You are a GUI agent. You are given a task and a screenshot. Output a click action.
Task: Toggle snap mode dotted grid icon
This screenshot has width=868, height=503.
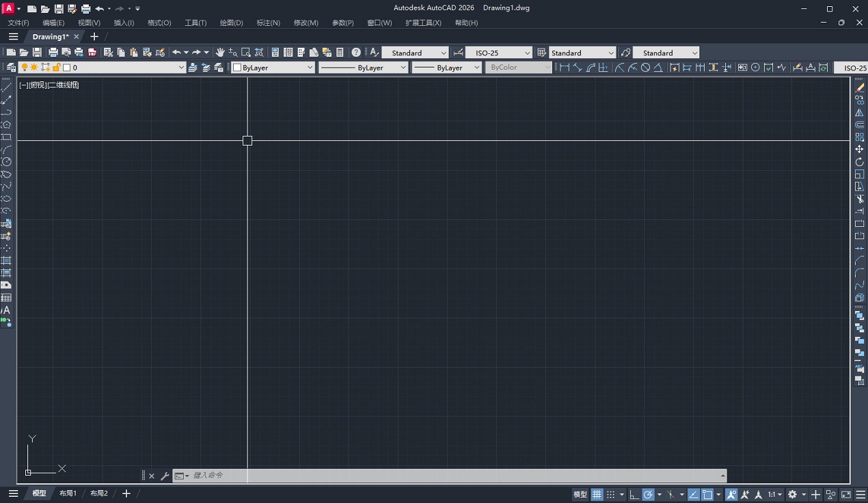(x=611, y=494)
